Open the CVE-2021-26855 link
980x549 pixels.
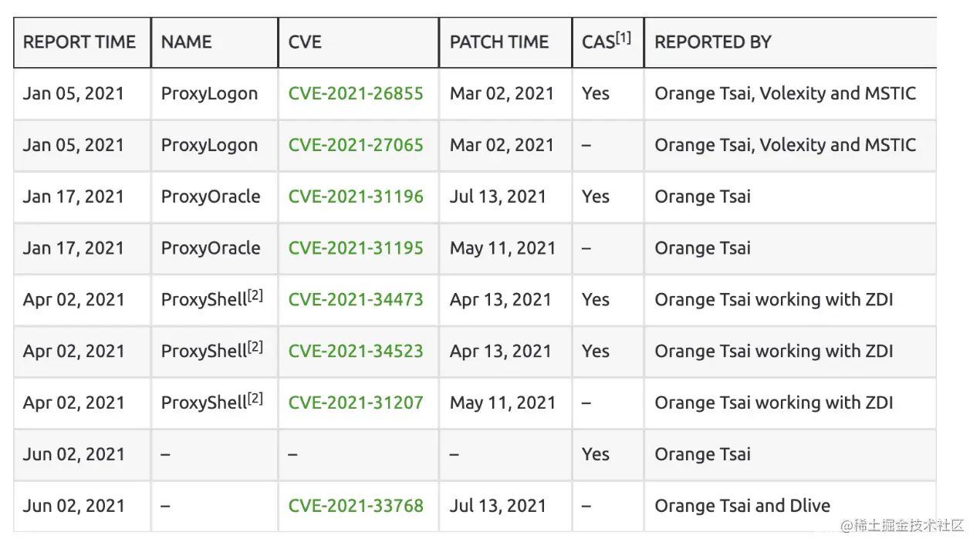click(356, 94)
